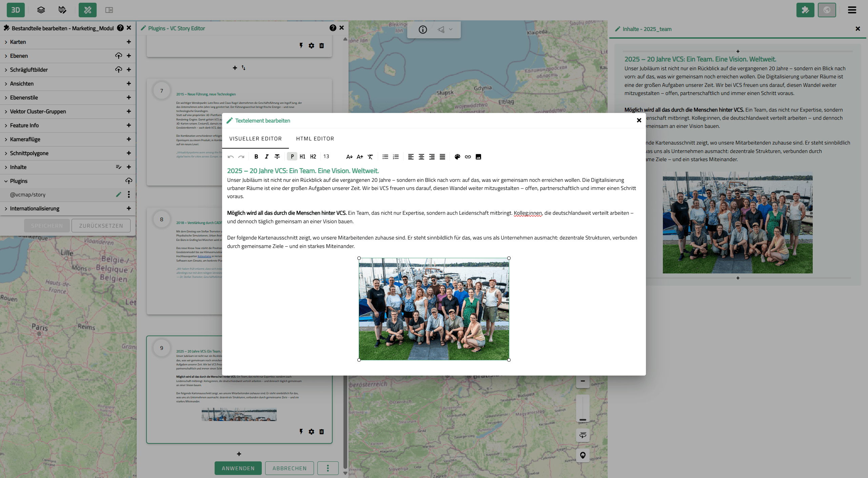Add a new chapter below chapter 9
Image resolution: width=868 pixels, height=478 pixels.
point(239,454)
